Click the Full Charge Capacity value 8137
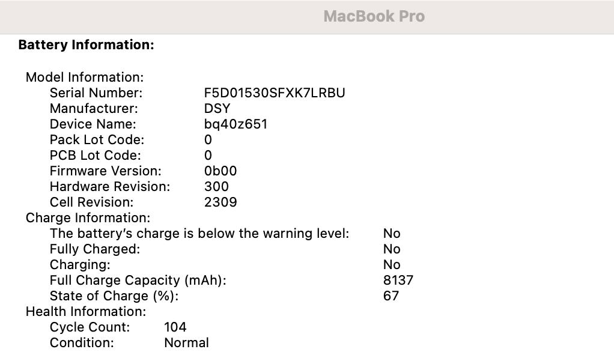Image resolution: width=614 pixels, height=364 pixels. (x=398, y=281)
